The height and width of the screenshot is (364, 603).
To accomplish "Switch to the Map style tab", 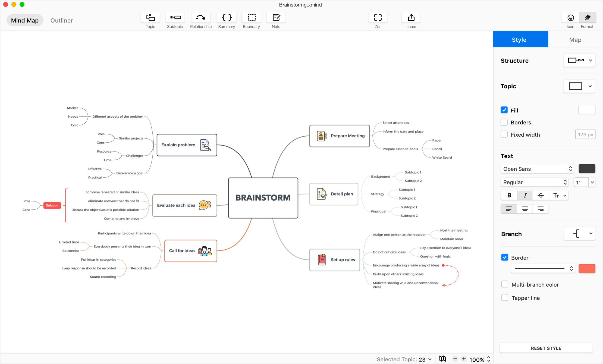I will click(x=576, y=39).
